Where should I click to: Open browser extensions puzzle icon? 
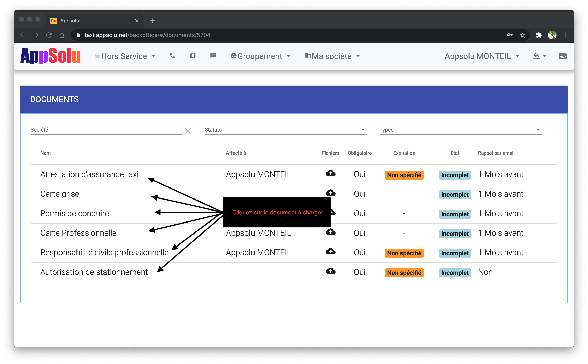(539, 35)
